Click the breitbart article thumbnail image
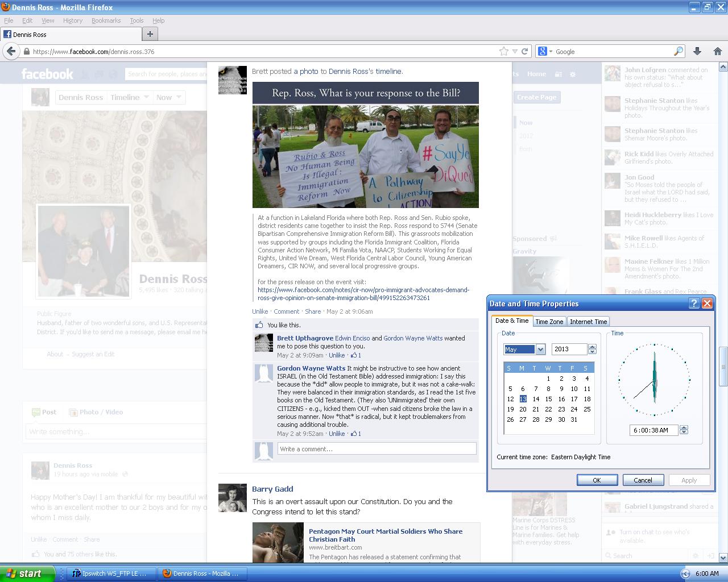 pyautogui.click(x=278, y=543)
